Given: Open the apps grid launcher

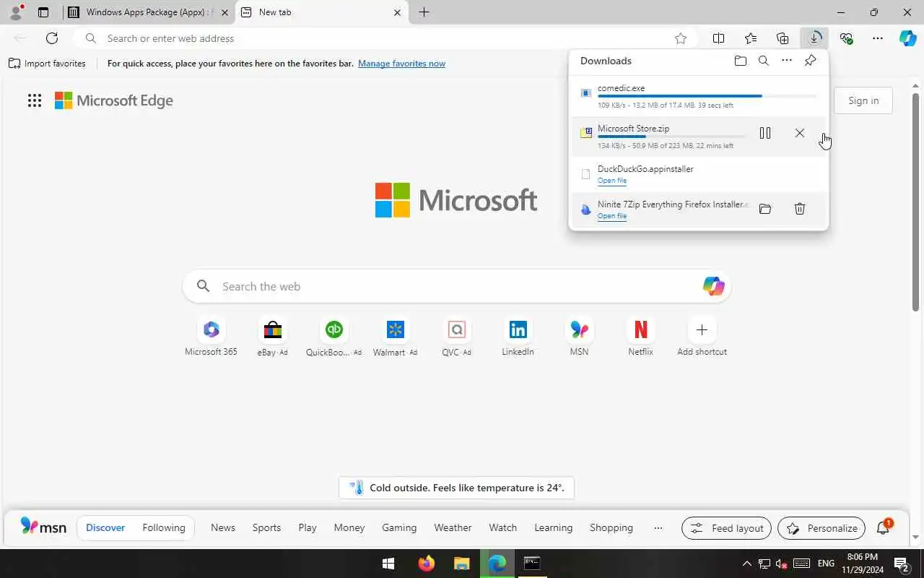Looking at the screenshot, I should [35, 100].
